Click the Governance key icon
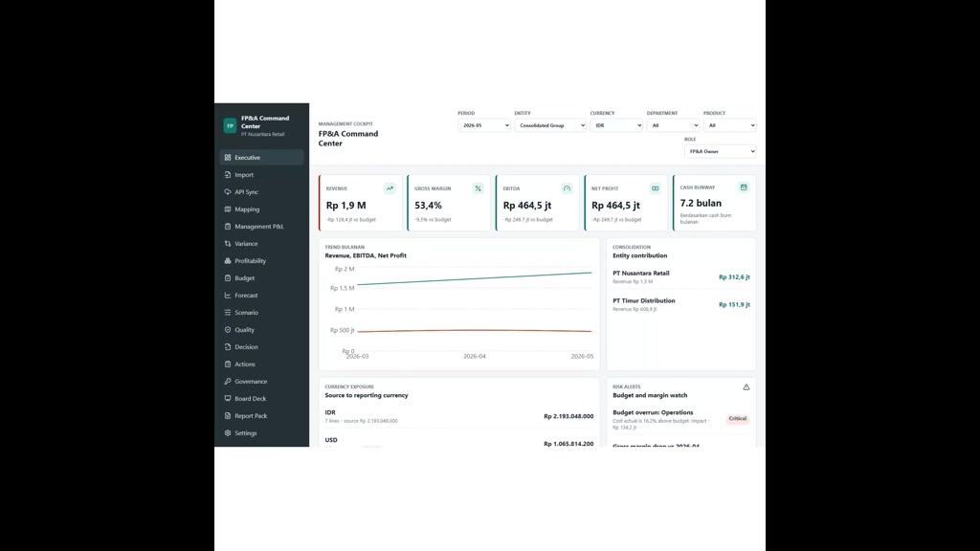 tap(228, 381)
